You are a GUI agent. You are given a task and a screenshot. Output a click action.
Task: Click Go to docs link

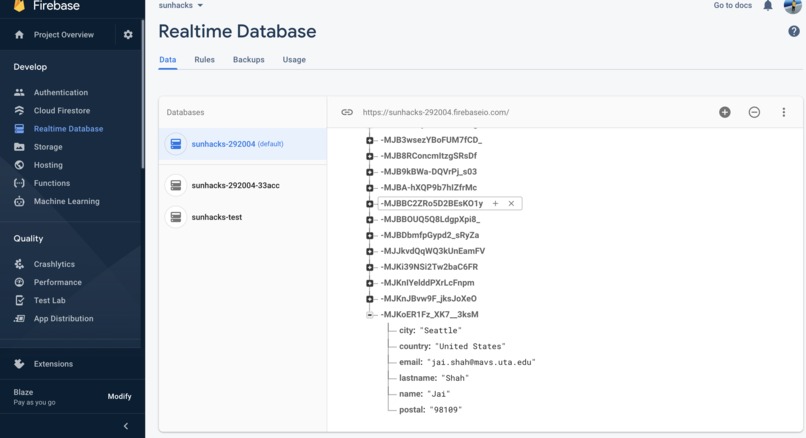point(732,5)
